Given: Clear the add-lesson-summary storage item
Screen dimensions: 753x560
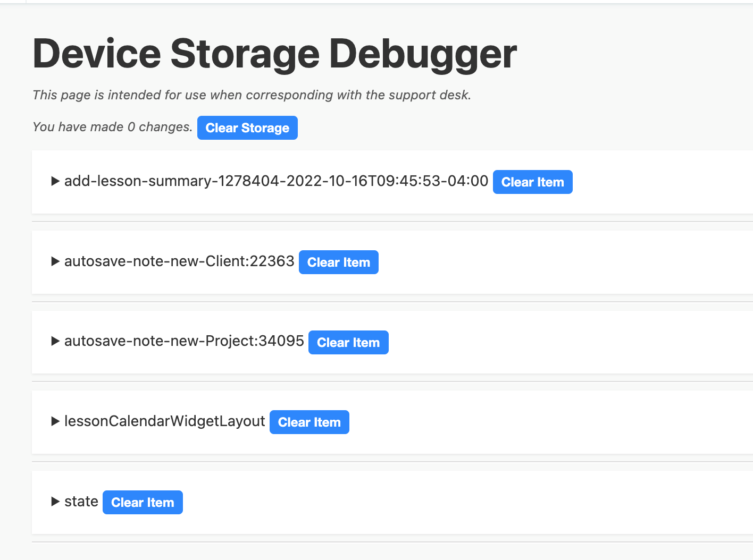Looking at the screenshot, I should click(x=532, y=182).
